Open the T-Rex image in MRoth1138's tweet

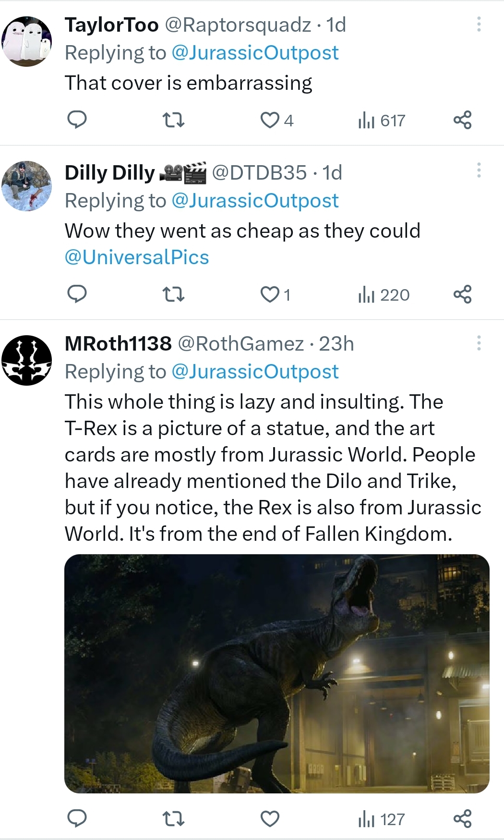pyautogui.click(x=276, y=673)
